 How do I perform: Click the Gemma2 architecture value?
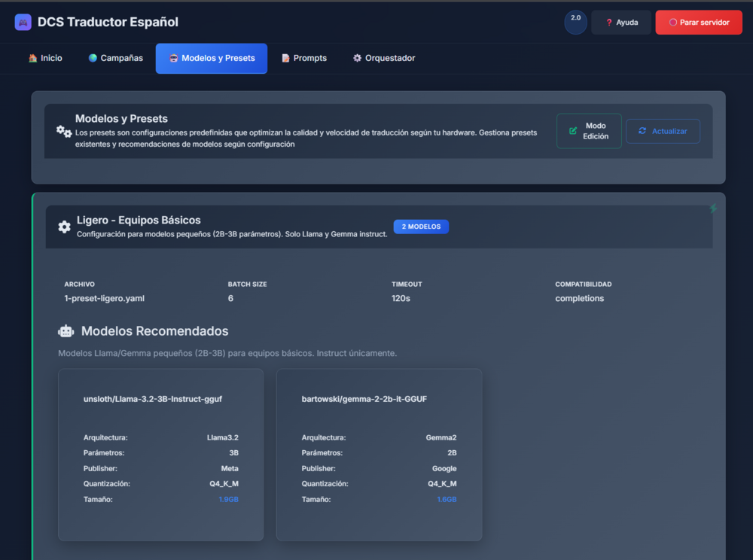[x=441, y=437]
